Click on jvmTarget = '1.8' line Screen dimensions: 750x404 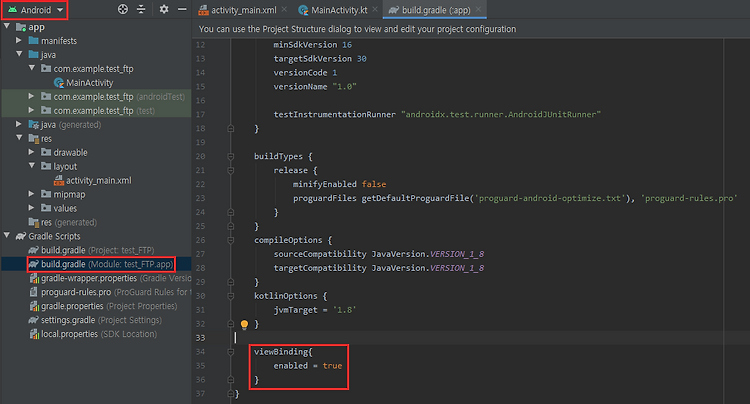point(315,310)
